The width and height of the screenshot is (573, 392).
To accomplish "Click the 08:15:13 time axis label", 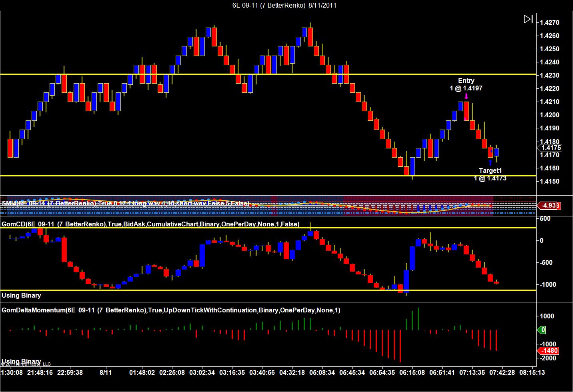I will coord(532,372).
